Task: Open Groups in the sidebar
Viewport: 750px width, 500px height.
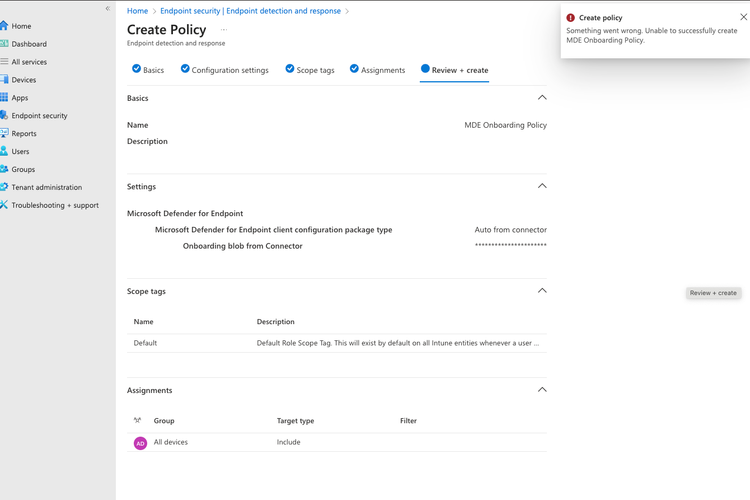Action: point(23,169)
